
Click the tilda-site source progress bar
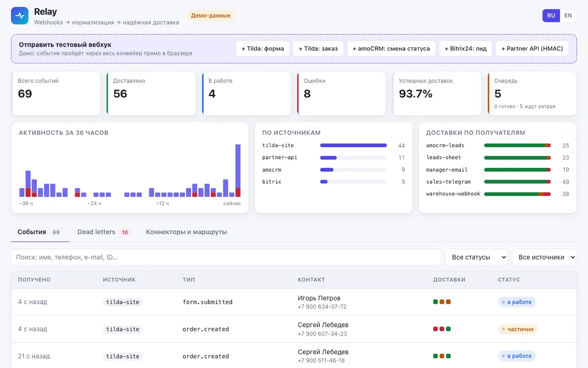pos(353,145)
